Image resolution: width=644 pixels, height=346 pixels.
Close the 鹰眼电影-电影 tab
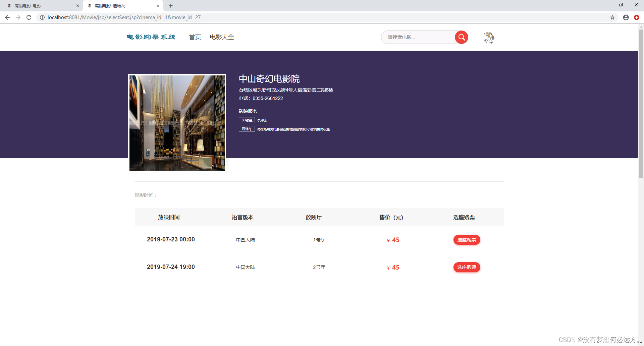point(77,6)
